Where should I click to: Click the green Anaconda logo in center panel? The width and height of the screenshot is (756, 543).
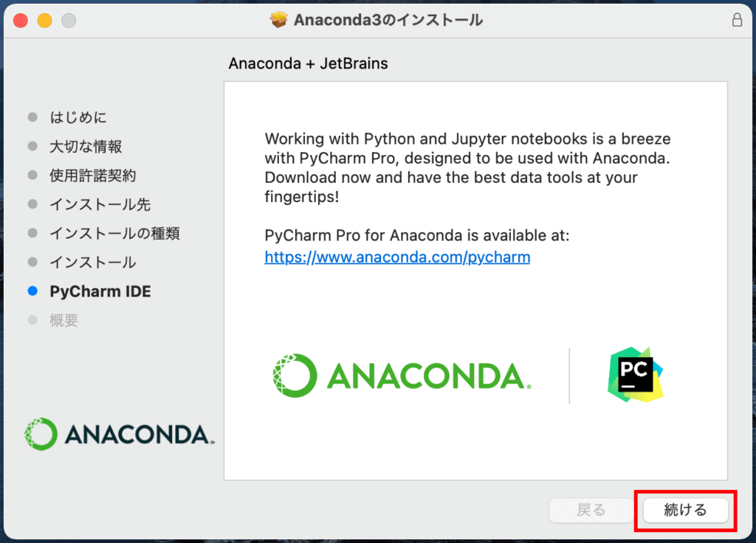pyautogui.click(x=399, y=375)
